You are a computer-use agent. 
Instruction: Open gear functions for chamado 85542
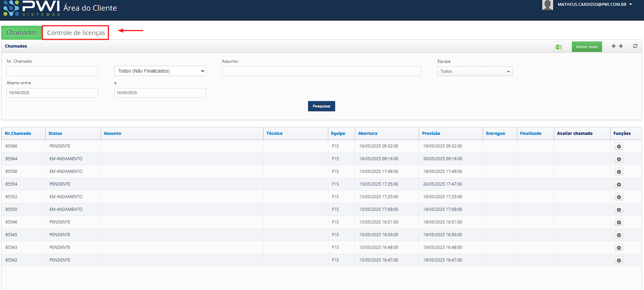pos(618,260)
